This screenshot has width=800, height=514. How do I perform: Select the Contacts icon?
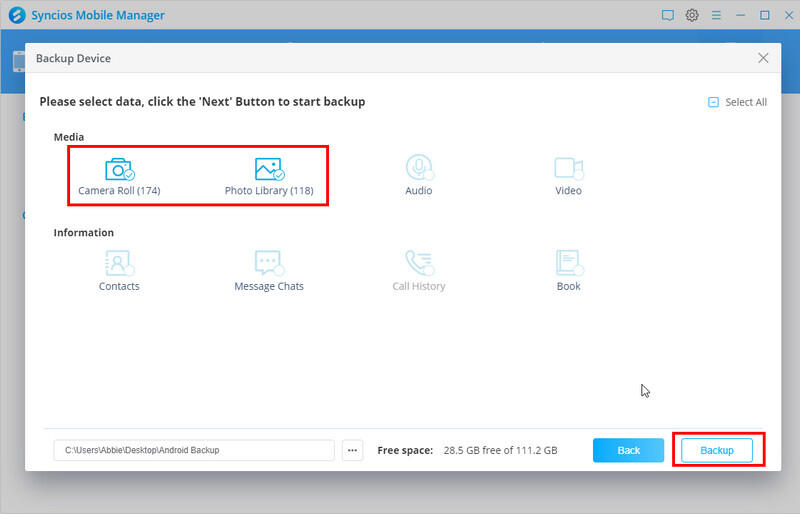tap(119, 263)
